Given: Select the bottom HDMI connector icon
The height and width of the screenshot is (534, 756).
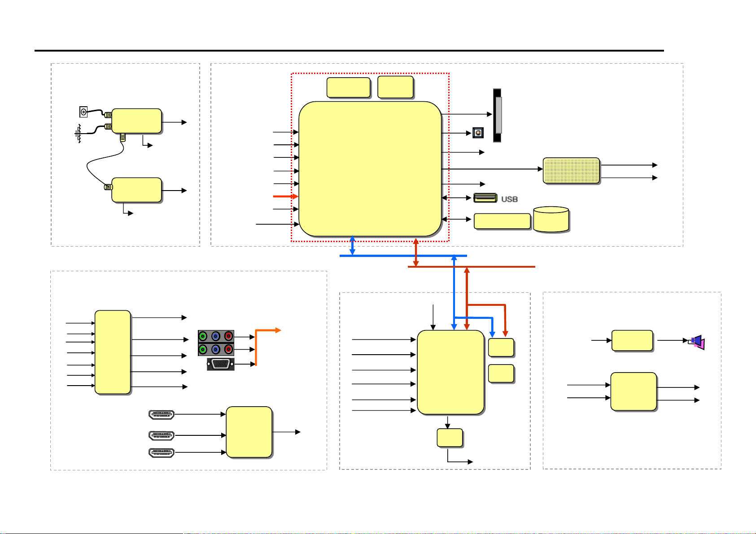Looking at the screenshot, I should pos(162,452).
